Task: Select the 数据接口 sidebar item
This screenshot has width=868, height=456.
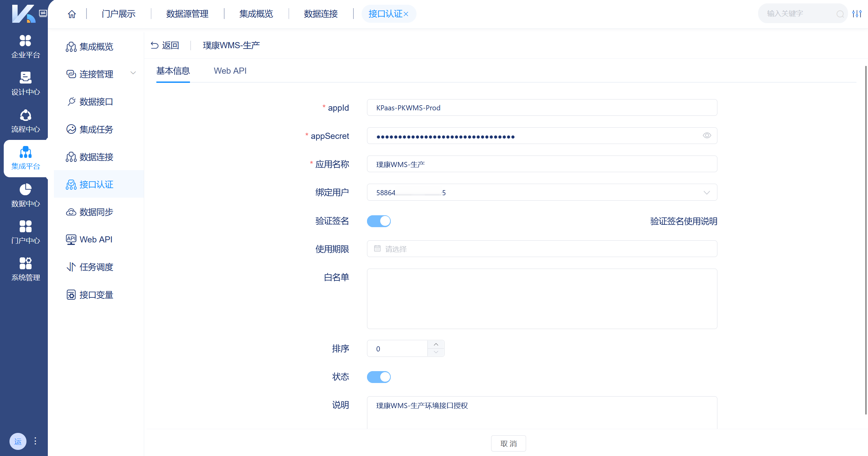Action: coord(96,102)
